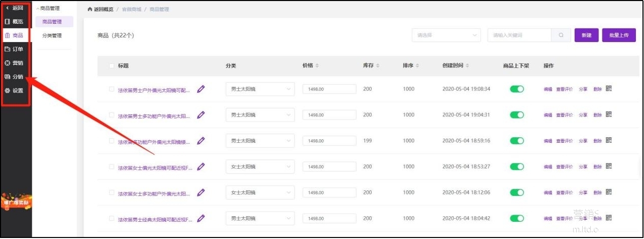Open 男士太阳镜 category dropdown in first row

tap(260, 89)
